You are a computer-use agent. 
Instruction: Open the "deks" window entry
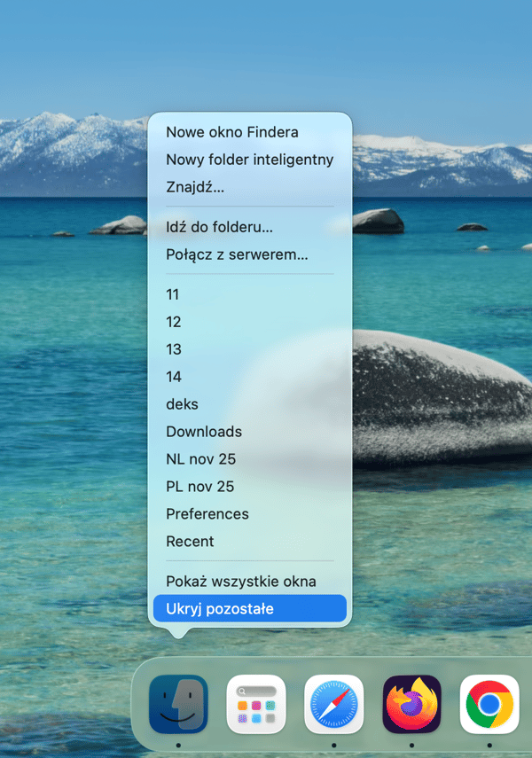pos(182,404)
